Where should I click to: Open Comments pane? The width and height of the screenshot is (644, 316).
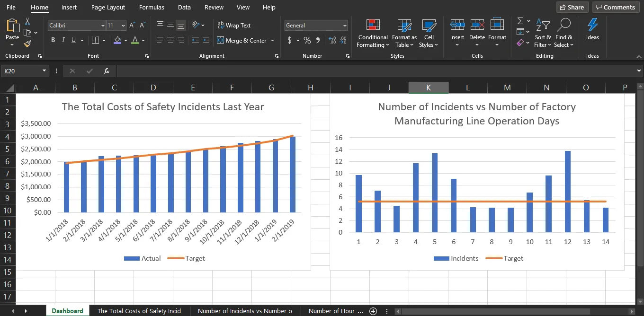[x=616, y=7]
